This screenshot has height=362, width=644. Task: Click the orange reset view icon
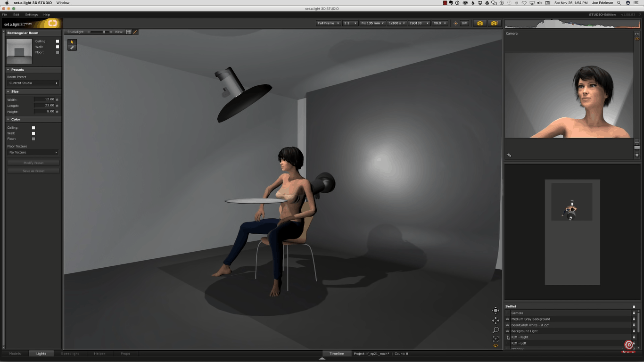pos(495,346)
